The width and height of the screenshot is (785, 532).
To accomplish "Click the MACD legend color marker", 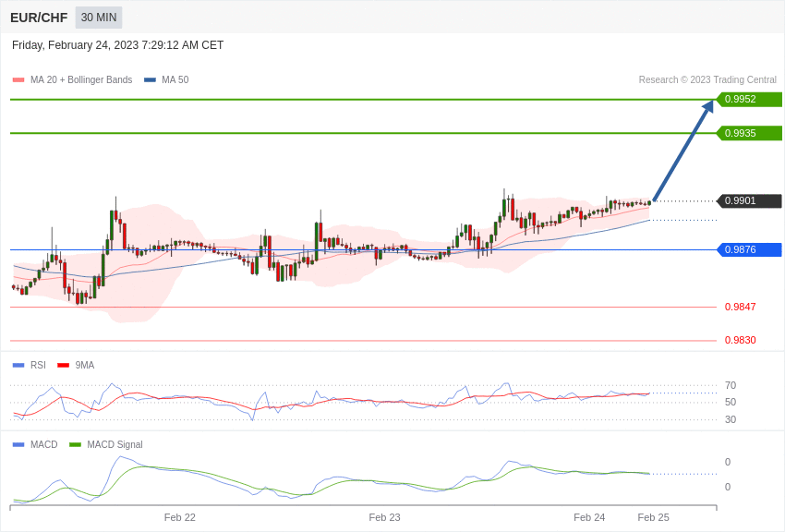I will click(x=18, y=444).
